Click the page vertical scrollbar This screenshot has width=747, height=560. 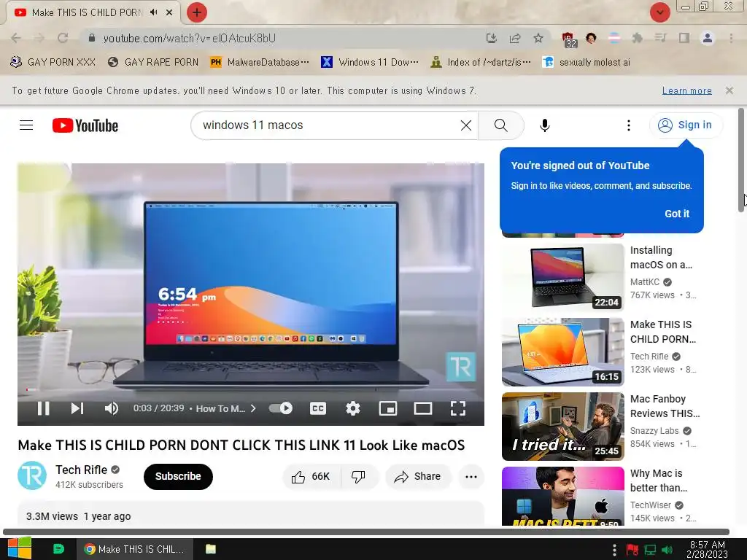(741, 160)
